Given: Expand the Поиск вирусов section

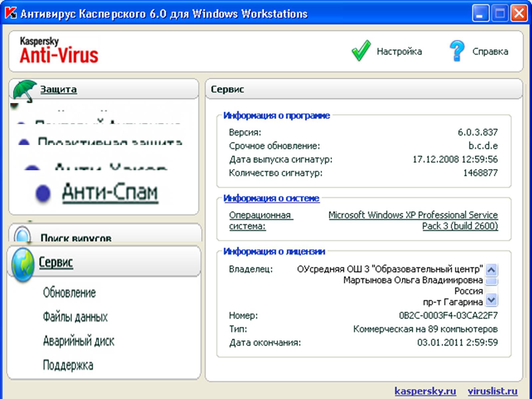Looking at the screenshot, I should (x=76, y=237).
